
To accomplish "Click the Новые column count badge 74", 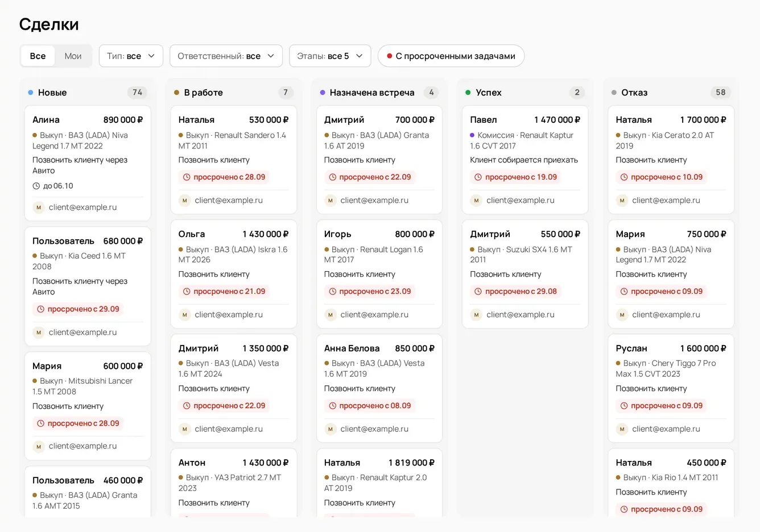I will click(137, 92).
